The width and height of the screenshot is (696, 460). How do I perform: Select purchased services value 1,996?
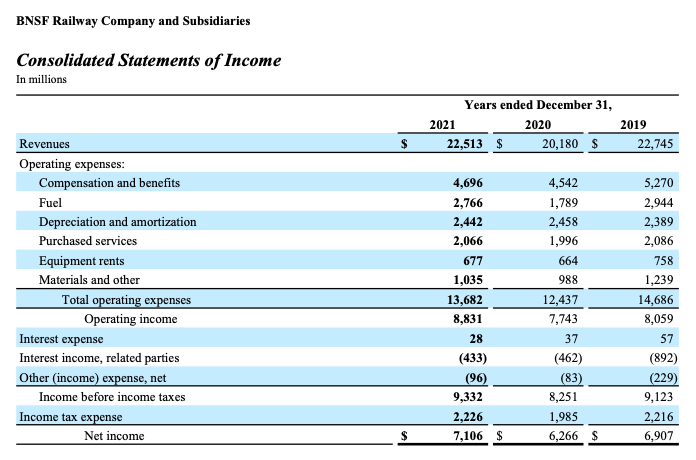tap(563, 241)
